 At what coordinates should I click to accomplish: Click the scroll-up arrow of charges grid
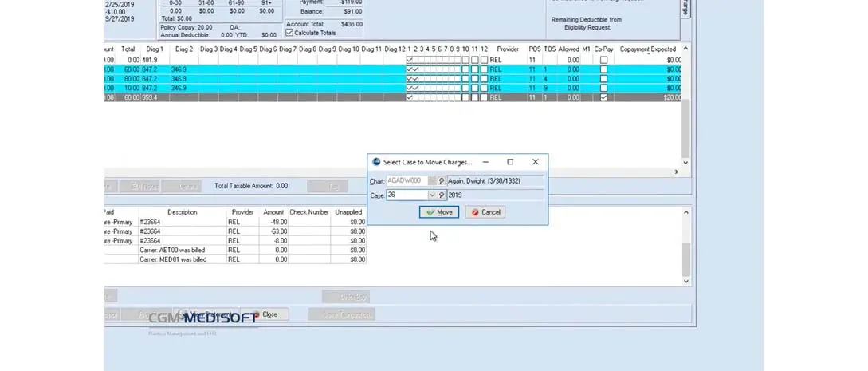[686, 49]
